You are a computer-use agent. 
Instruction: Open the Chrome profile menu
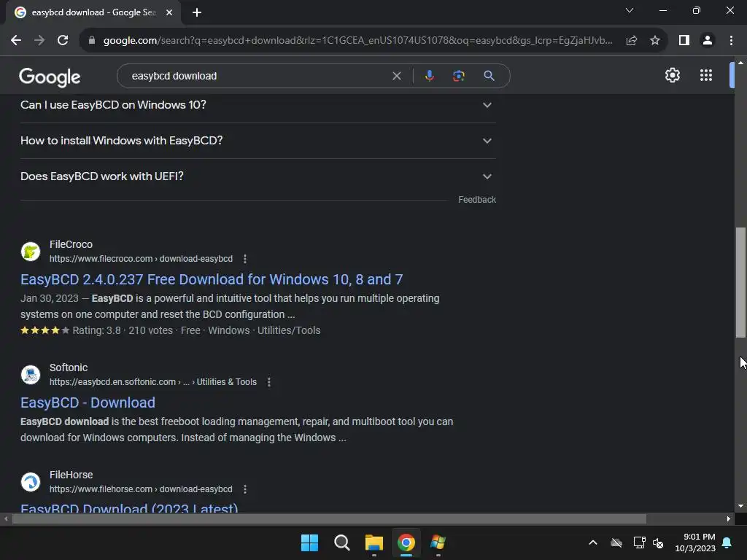pos(708,41)
